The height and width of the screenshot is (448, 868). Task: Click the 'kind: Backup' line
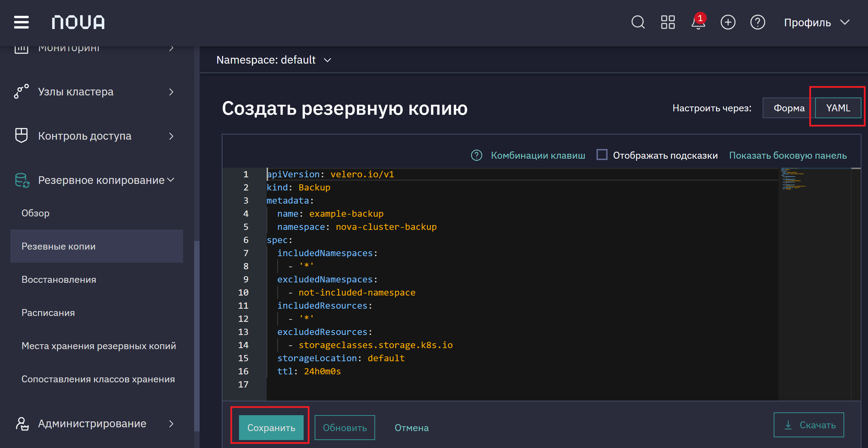pyautogui.click(x=298, y=187)
